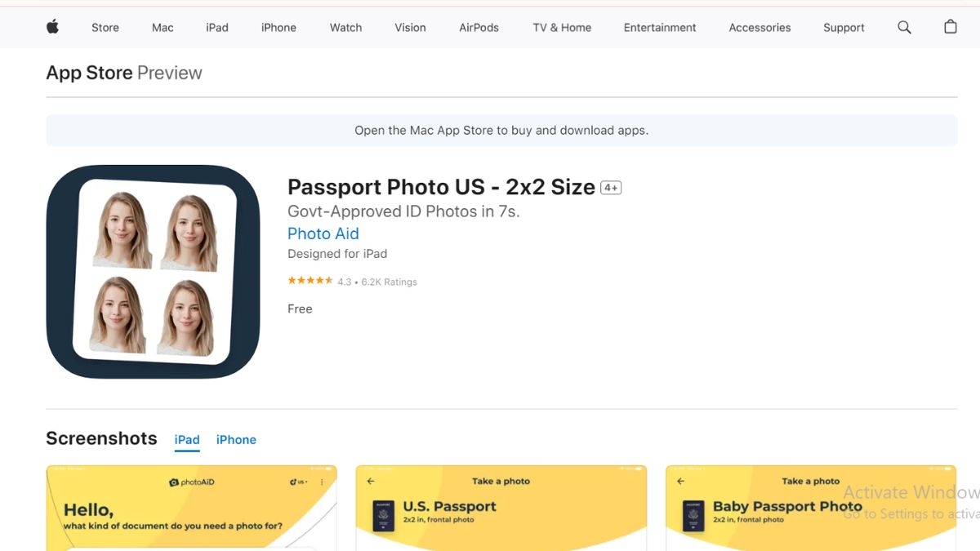Open the Support menu item
Image resolution: width=980 pixels, height=551 pixels.
click(844, 27)
